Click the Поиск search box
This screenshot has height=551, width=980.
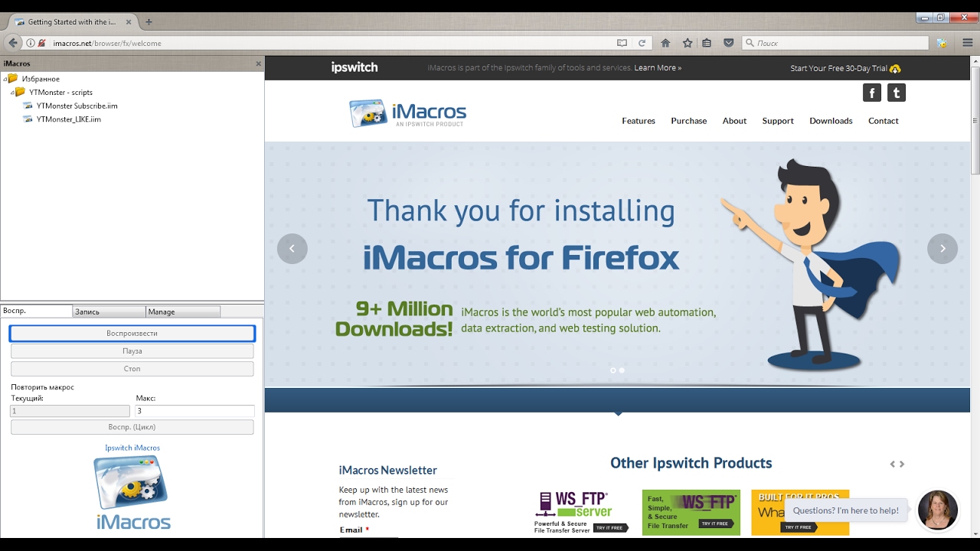coord(835,43)
